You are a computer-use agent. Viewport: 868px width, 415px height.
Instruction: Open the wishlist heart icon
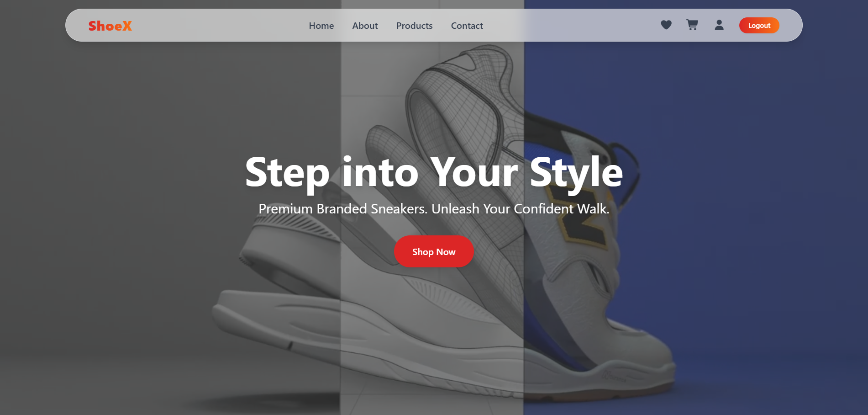pos(666,25)
